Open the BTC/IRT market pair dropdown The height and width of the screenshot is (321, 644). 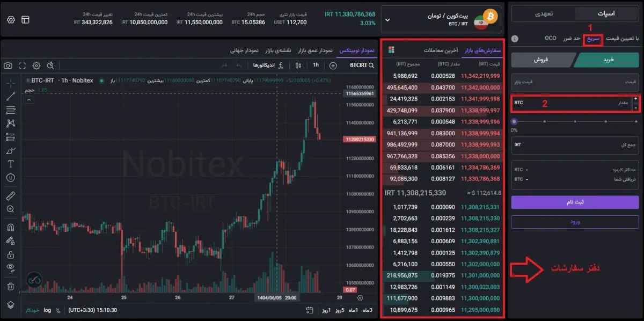[x=442, y=20]
